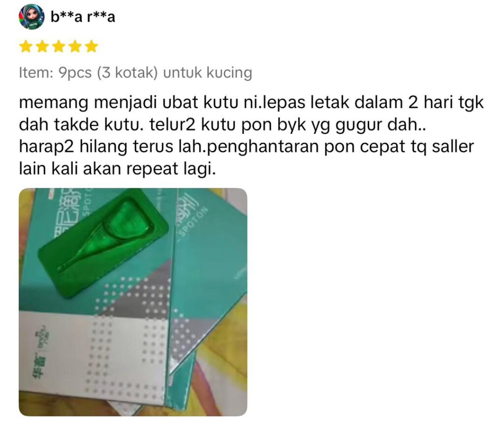Click the first yellow rating star

[x=26, y=47]
